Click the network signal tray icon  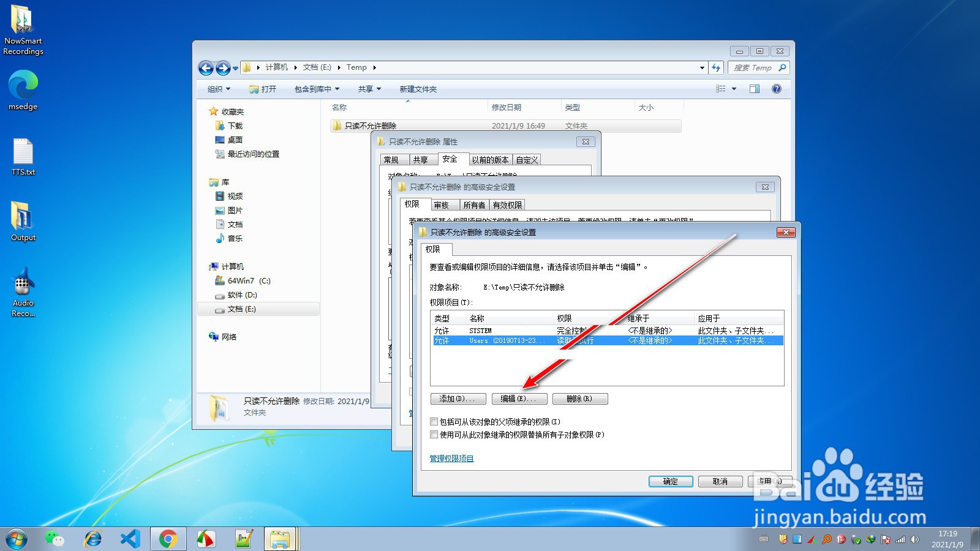click(x=900, y=539)
